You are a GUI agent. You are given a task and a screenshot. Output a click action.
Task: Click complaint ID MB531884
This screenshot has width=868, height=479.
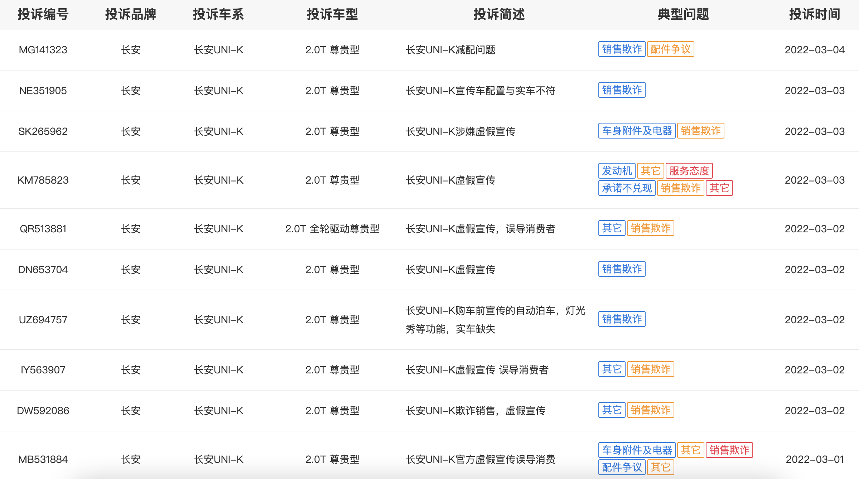[43, 459]
